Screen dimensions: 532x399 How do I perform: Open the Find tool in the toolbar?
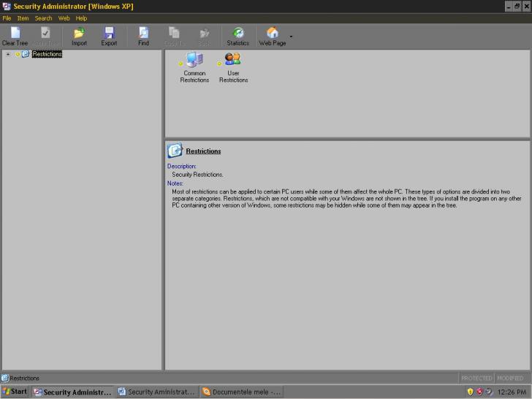pyautogui.click(x=143, y=37)
